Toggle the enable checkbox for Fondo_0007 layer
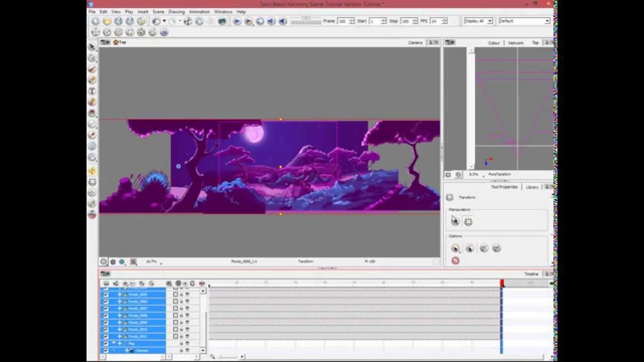Screen dimensions: 644x362 click(x=106, y=308)
